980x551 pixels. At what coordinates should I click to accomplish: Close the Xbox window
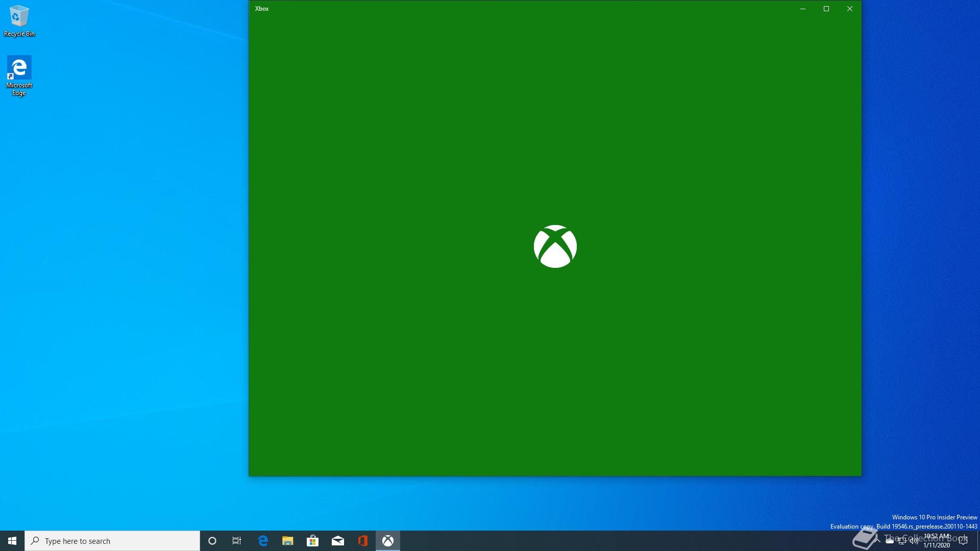click(x=850, y=9)
